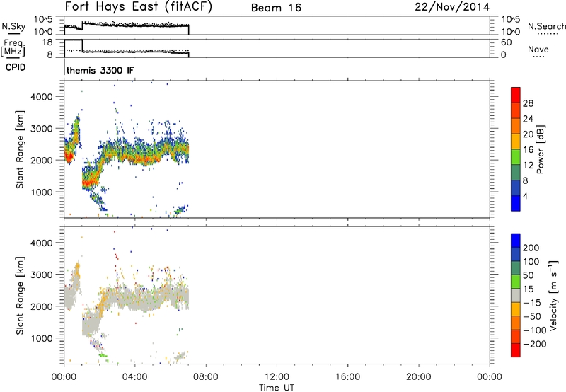Image resolution: width=566 pixels, height=392 pixels.
Task: Click the -15 value on the velocity colorbar
Action: click(532, 302)
